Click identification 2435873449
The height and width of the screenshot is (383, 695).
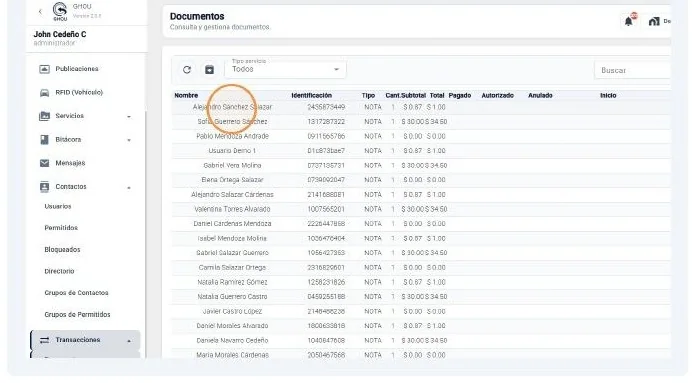click(x=326, y=107)
